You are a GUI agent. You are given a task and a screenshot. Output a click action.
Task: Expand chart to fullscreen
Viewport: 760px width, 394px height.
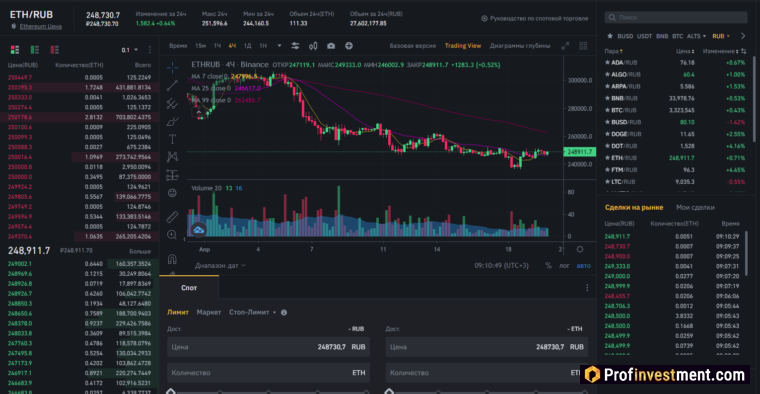coord(565,46)
